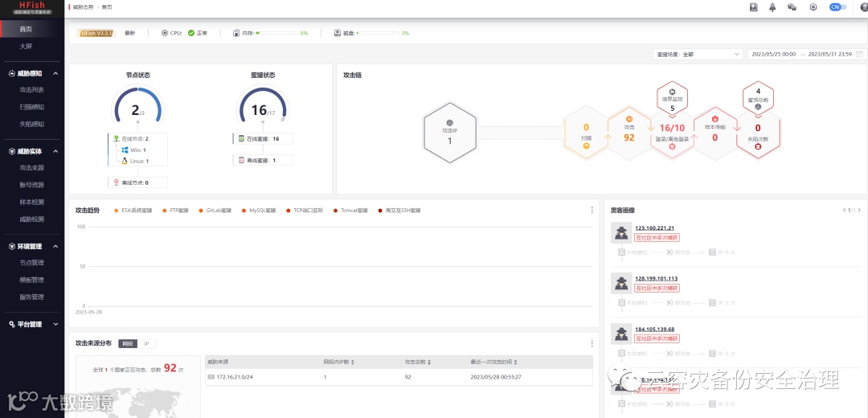Click the 失陷次数 hexagon
Screen dimensions: 868x418
(758, 133)
